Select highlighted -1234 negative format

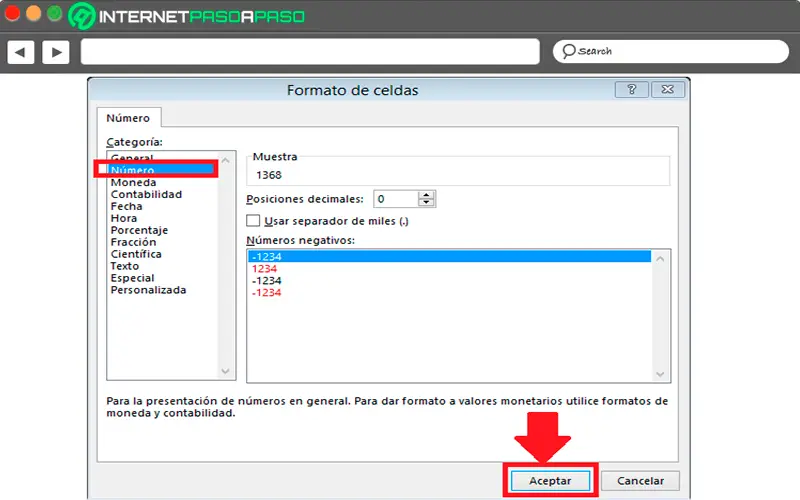pyautogui.click(x=449, y=257)
